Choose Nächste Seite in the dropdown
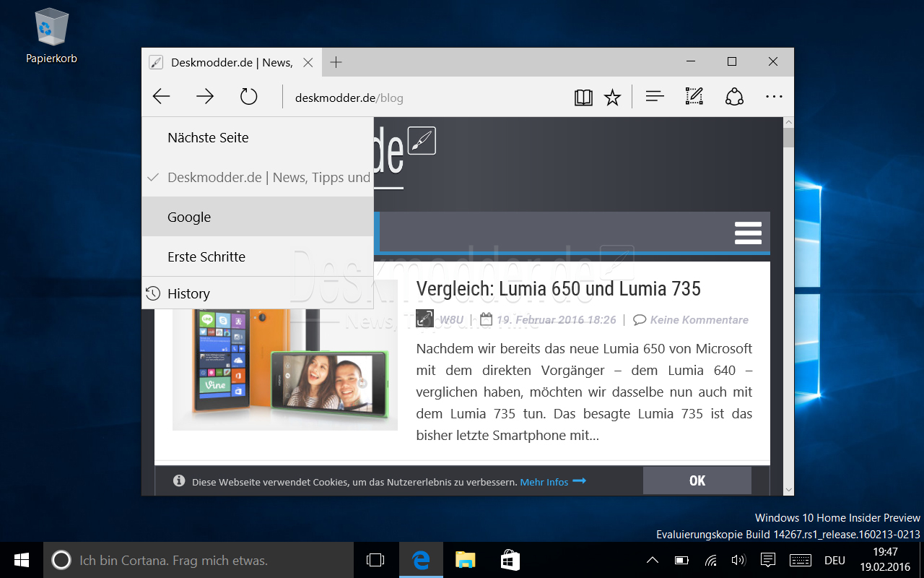924x578 pixels. click(208, 137)
